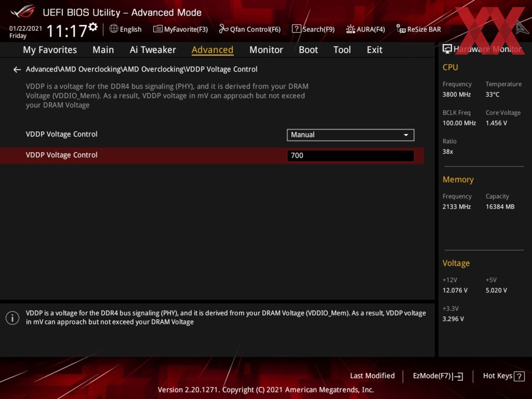Open clock settings gear icon
The height and width of the screenshot is (399, 532).
(93, 27)
